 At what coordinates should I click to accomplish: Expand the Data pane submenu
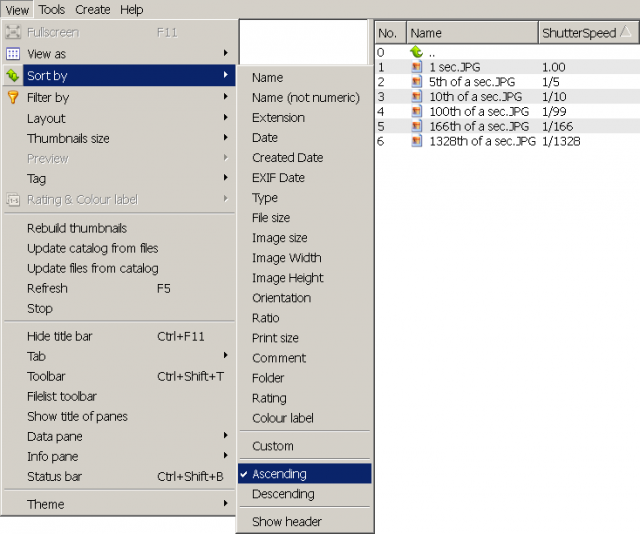click(x=119, y=436)
